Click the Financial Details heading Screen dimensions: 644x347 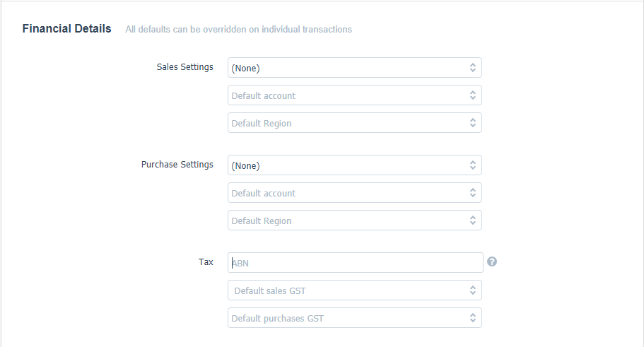[x=66, y=29]
